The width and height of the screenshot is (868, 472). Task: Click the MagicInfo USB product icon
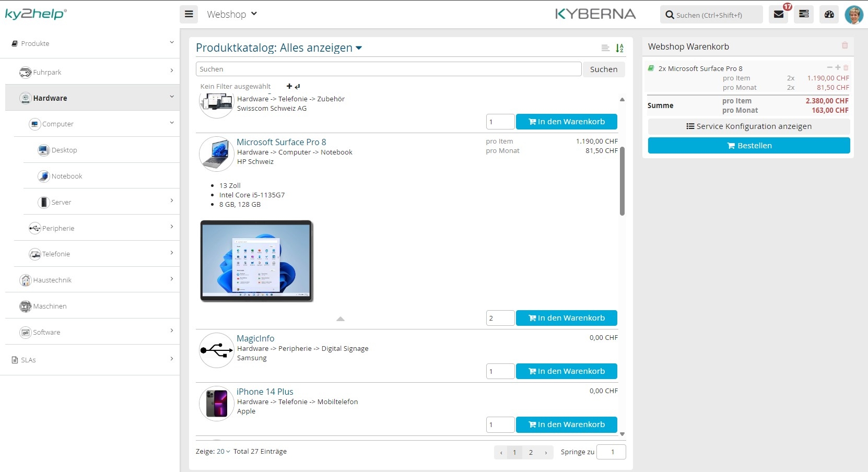tap(217, 350)
